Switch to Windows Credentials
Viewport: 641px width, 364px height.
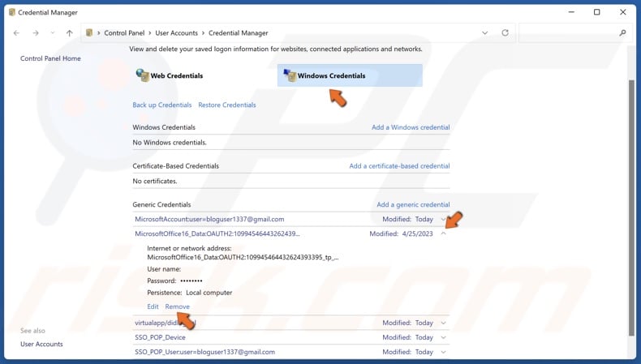(x=350, y=75)
